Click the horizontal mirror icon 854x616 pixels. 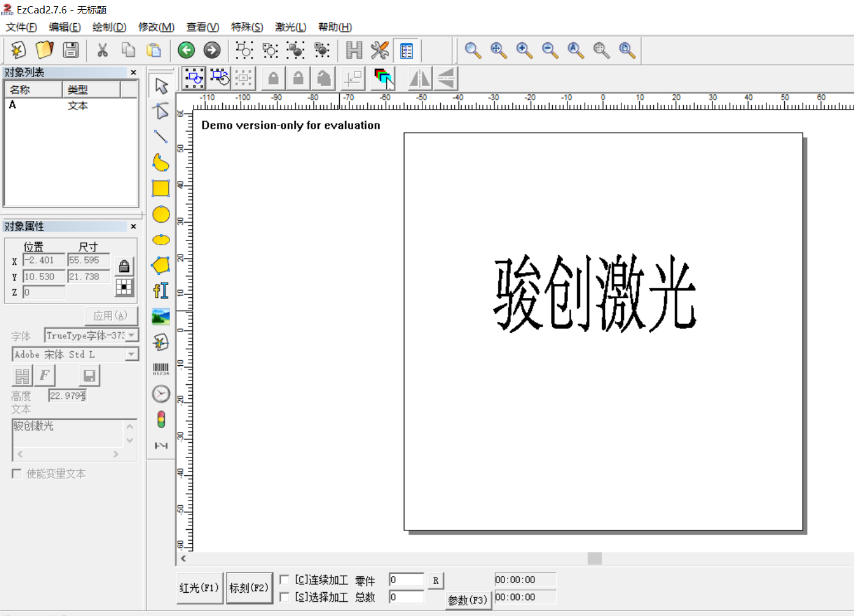419,78
